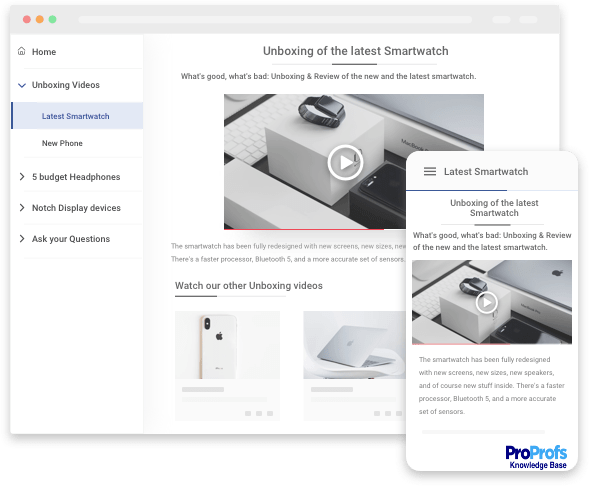Click the Home house icon in sidebar

point(22,51)
